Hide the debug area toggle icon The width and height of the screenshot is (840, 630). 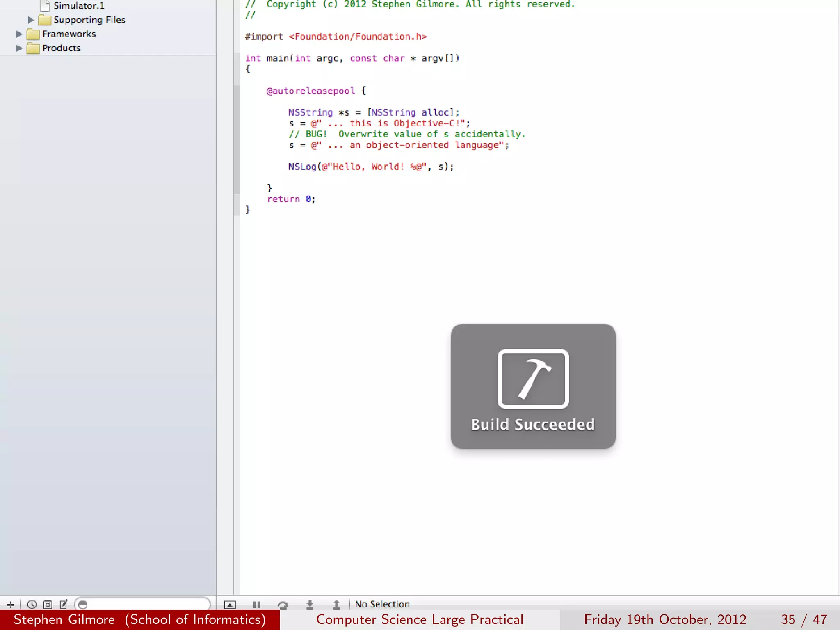pos(230,605)
